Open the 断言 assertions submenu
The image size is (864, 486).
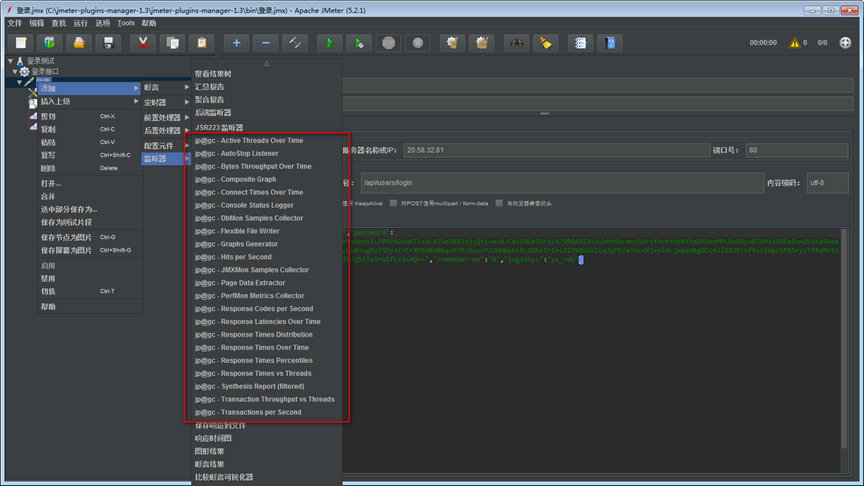(166, 88)
